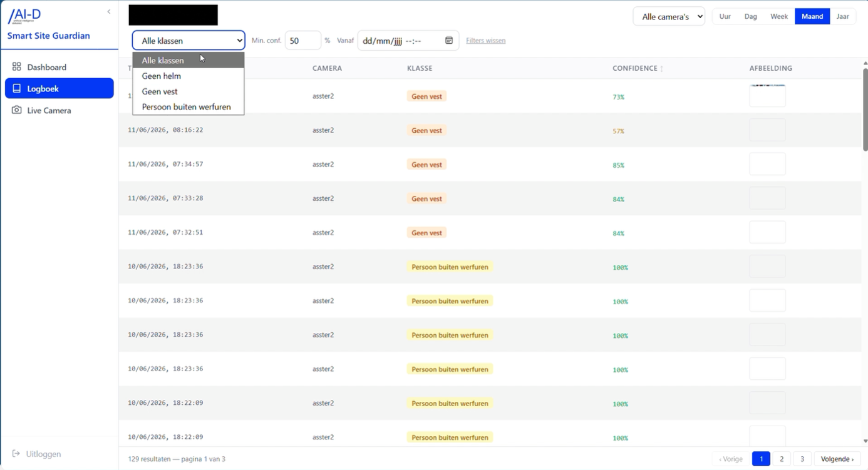
Task: Click the scrollbar up arrow
Action: tap(865, 63)
